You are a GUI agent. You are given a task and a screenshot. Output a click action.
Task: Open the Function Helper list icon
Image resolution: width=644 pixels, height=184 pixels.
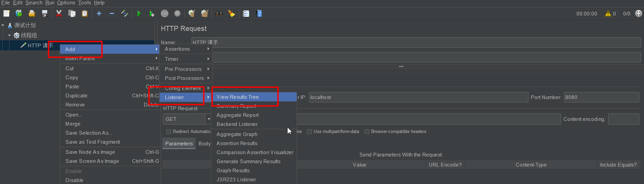[246, 13]
